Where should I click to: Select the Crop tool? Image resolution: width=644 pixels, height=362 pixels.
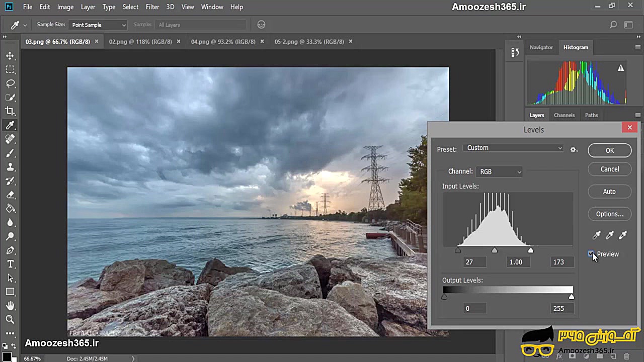point(10,111)
